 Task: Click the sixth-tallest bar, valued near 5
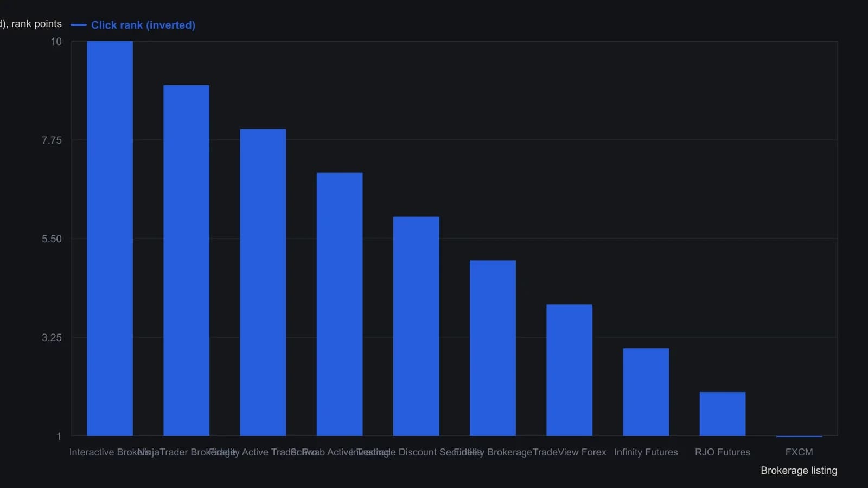click(493, 348)
